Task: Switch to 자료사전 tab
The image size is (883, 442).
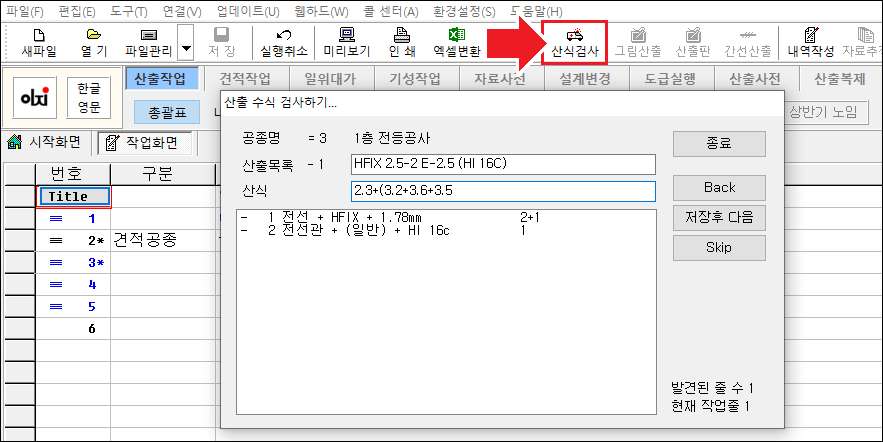Action: (500, 79)
